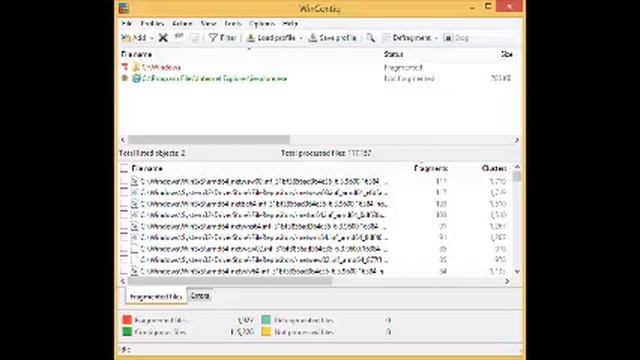Tick the checkbox of the first fragmented file row
The height and width of the screenshot is (360, 640).
click(124, 181)
